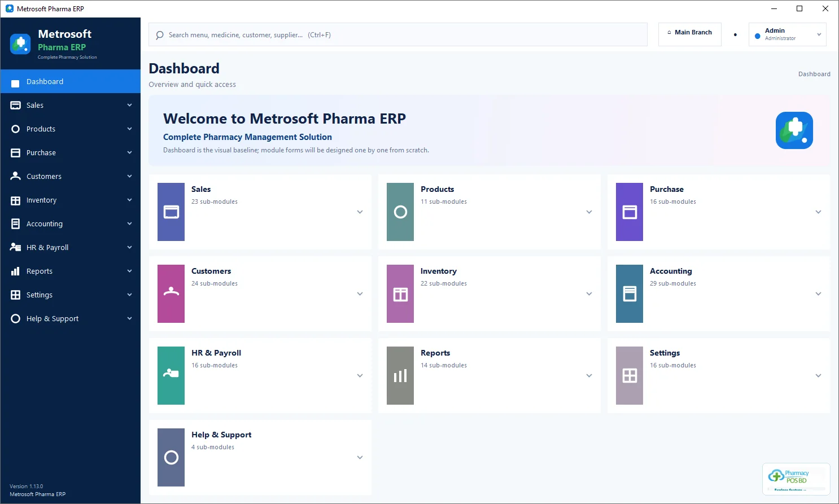This screenshot has height=504, width=839.
Task: Click the HR & Payroll tile icon
Action: pos(171,375)
